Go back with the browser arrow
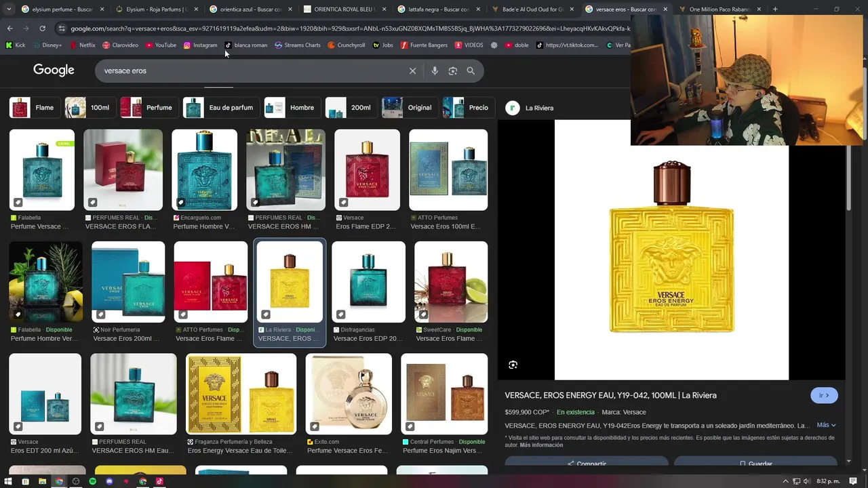 coord(9,28)
